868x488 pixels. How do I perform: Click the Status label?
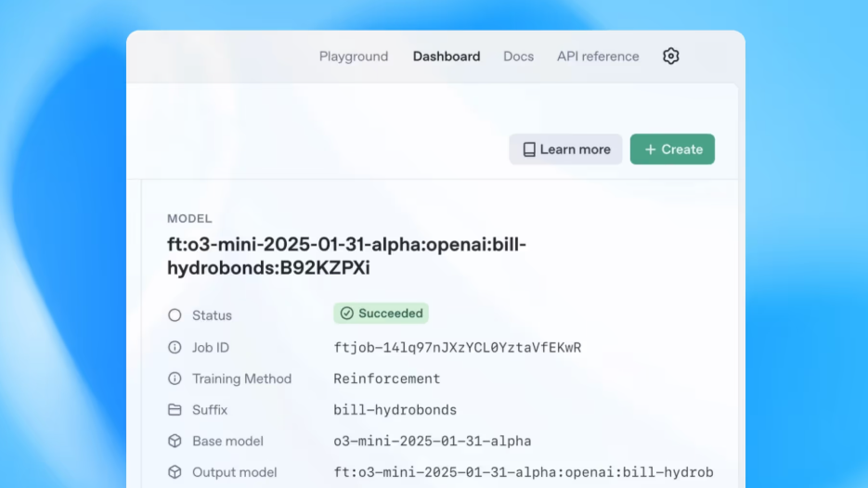coord(212,315)
